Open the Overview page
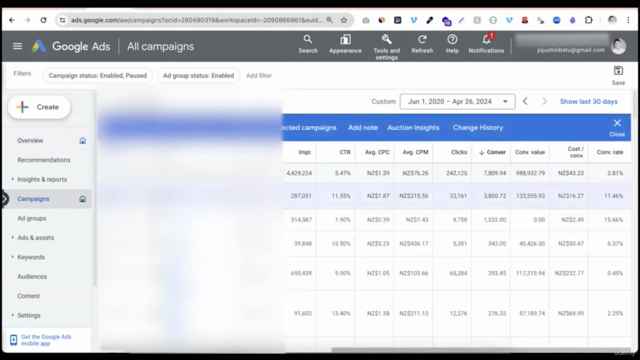This screenshot has width=640, height=360. coord(30,140)
